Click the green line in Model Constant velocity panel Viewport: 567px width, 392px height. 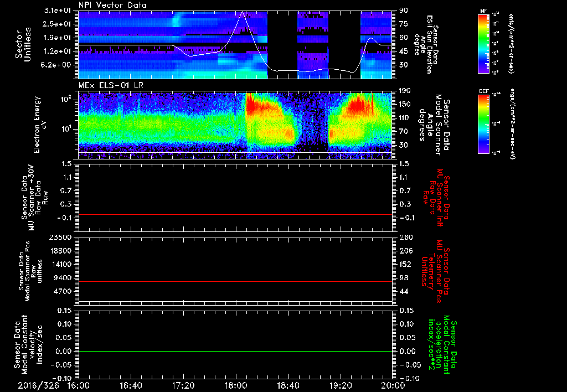(235, 351)
